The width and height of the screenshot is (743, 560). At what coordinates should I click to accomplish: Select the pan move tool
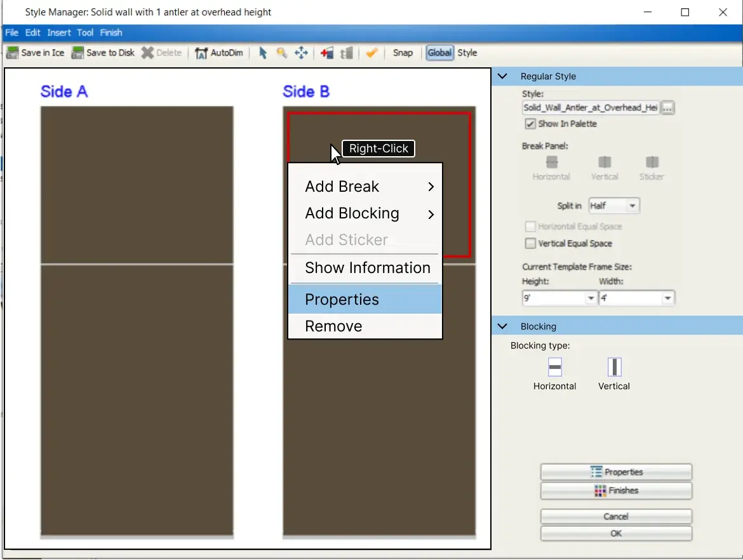coord(301,53)
